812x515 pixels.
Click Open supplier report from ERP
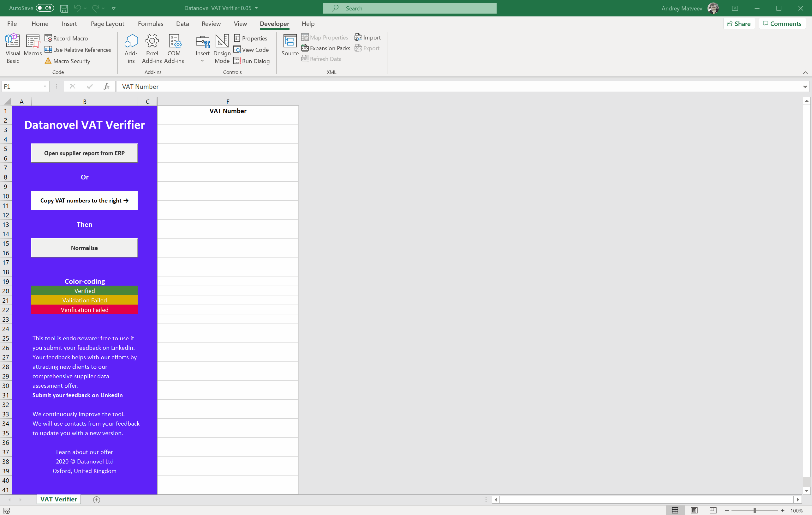pos(84,153)
